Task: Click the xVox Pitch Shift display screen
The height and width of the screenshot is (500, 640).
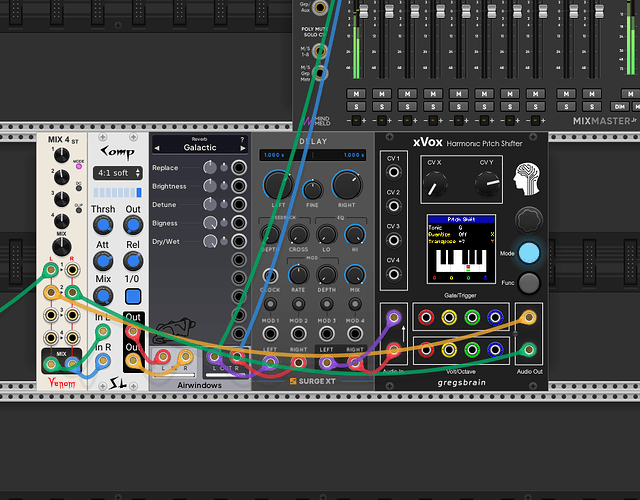Action: tap(460, 246)
